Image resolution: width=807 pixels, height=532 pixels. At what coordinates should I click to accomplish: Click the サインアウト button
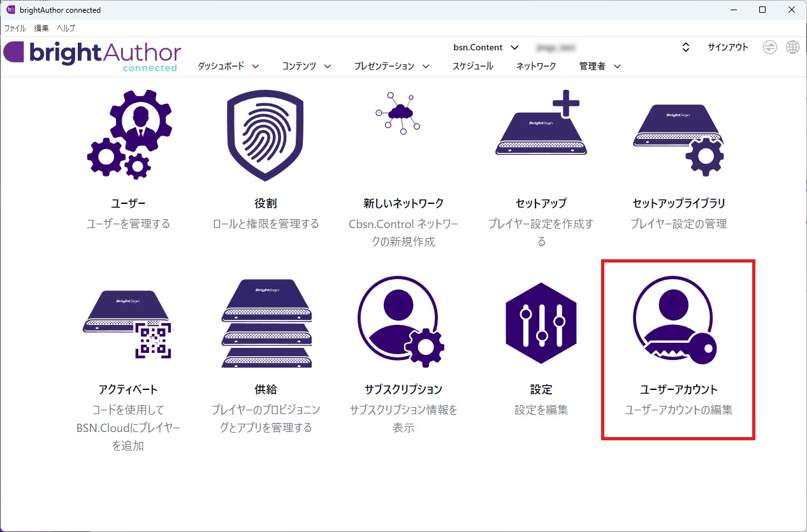(x=727, y=47)
